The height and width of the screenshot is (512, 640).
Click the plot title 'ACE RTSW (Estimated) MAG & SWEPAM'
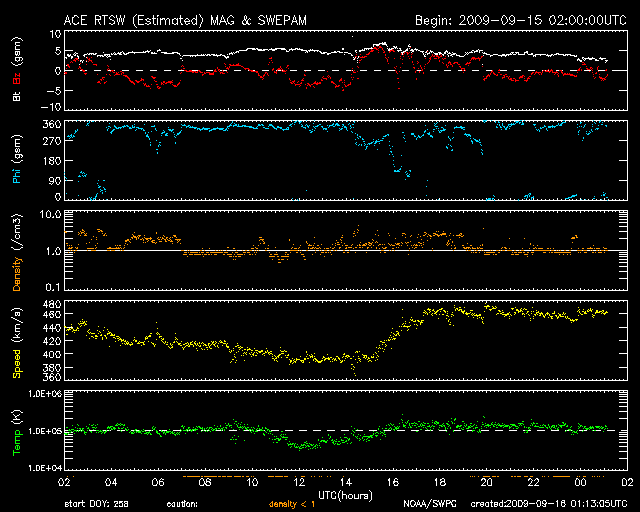point(185,20)
